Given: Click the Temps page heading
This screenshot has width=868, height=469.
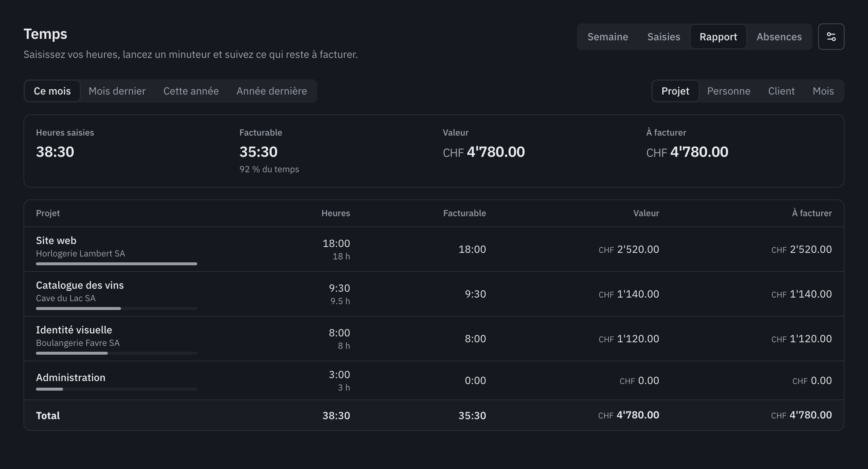Looking at the screenshot, I should 45,34.
